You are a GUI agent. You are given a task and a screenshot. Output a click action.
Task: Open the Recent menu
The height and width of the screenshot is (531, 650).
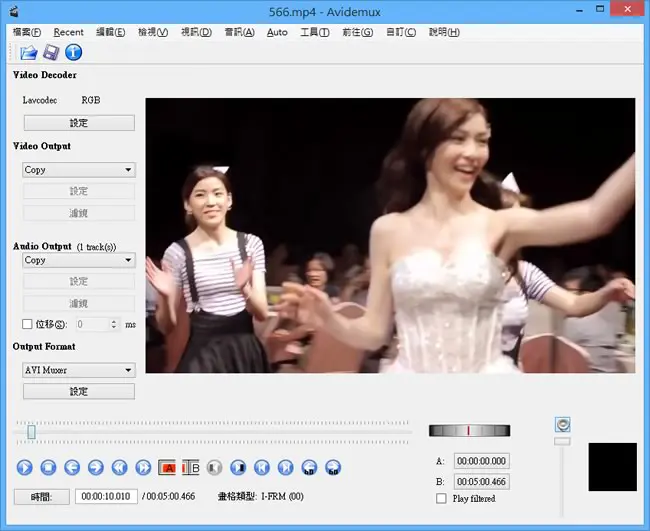pyautogui.click(x=68, y=32)
